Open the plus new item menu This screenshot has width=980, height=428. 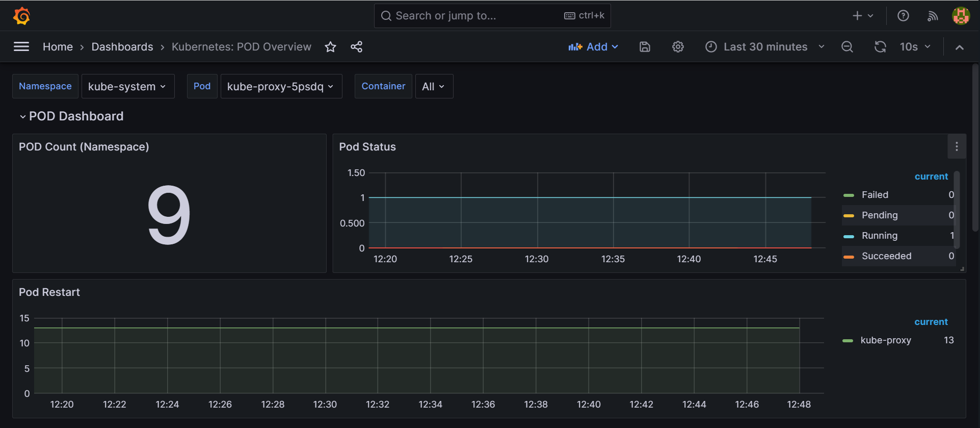click(863, 16)
